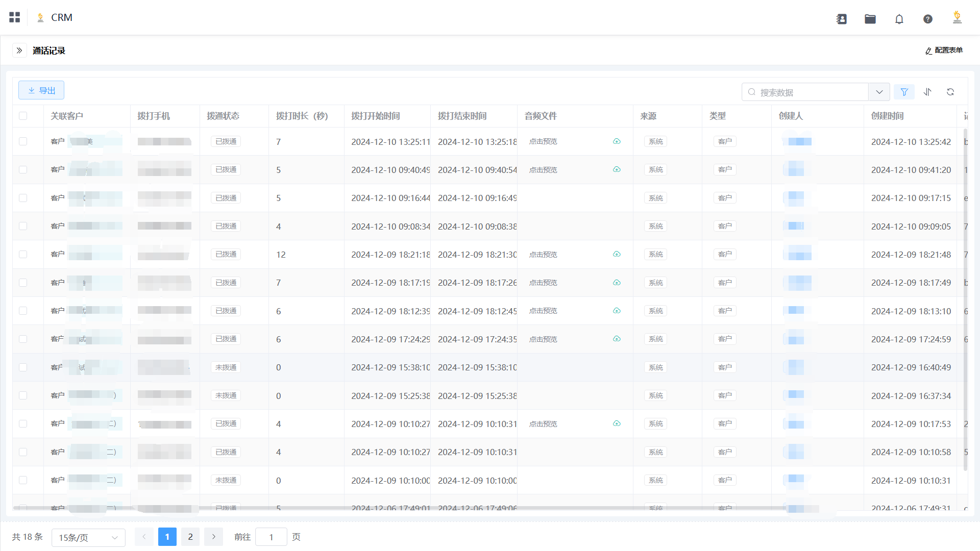Go to page 2
Viewport: 980px width, 551px height.
coord(190,537)
